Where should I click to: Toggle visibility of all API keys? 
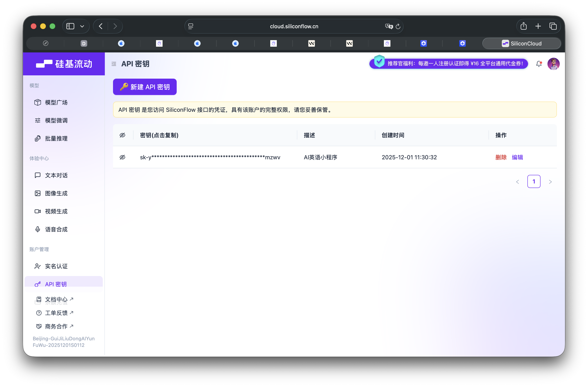pyautogui.click(x=123, y=135)
